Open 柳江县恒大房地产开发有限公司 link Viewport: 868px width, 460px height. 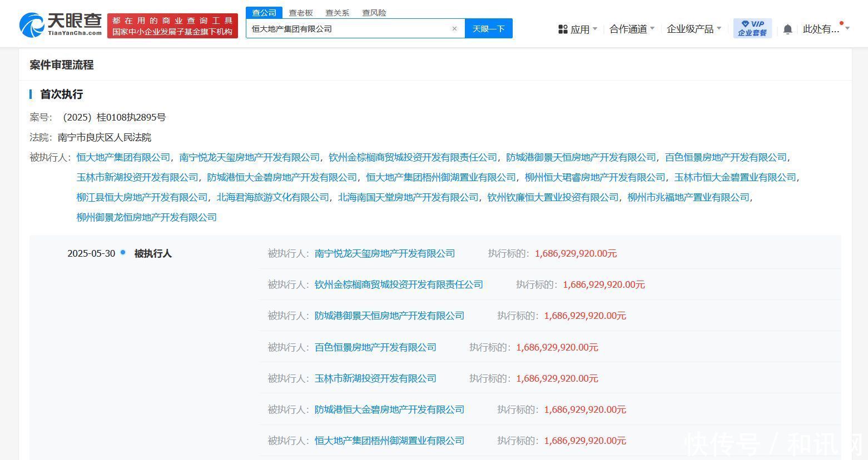[142, 197]
